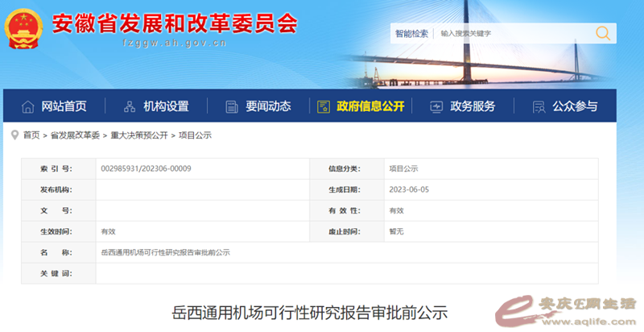Screen dimensions: 644x332
Task: Click the 省发展改革委 breadcrumb link
Action: 75,135
